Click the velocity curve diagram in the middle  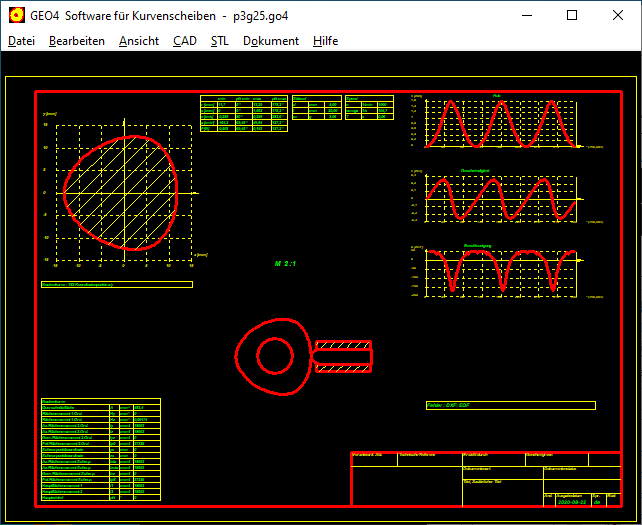click(502, 198)
